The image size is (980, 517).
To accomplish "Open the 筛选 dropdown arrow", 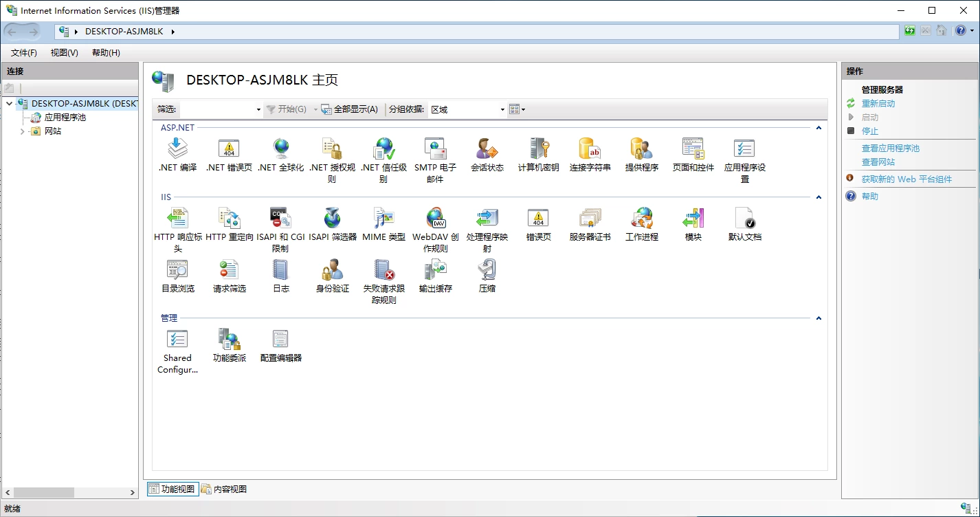I will (x=258, y=109).
